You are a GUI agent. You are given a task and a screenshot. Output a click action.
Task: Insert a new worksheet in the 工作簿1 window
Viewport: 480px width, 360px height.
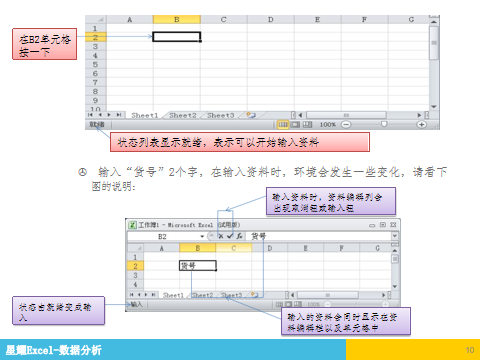(x=254, y=295)
